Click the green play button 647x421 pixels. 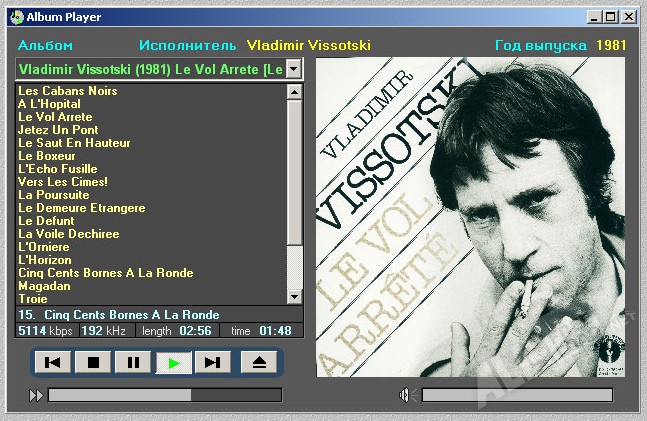173,363
